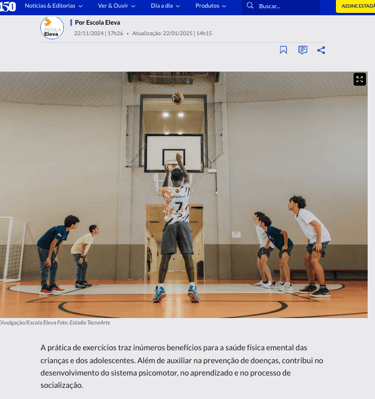Expand the Dia a dia chevron arrow

(x=178, y=6)
